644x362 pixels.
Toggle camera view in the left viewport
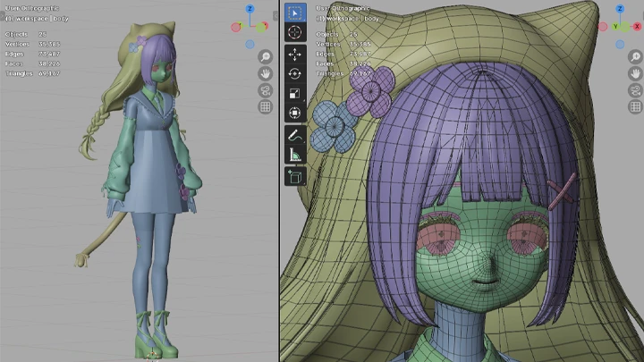[x=265, y=90]
